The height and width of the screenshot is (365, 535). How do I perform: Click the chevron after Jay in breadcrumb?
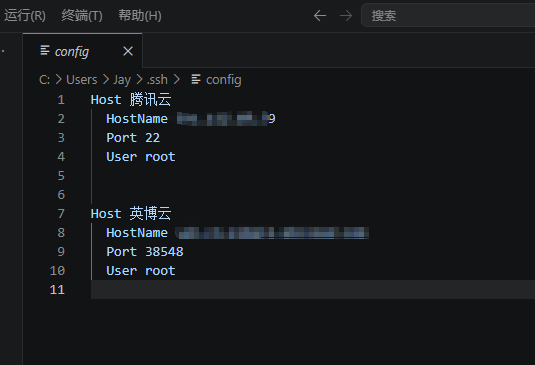pos(139,80)
